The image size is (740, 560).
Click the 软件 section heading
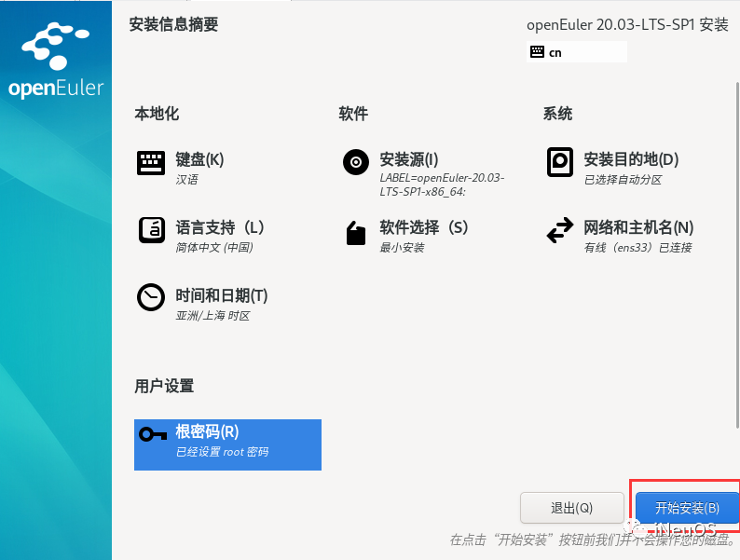[x=353, y=114]
